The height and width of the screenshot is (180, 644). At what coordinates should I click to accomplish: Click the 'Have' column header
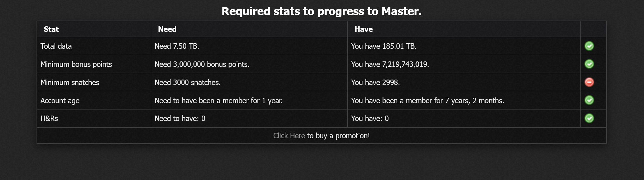(x=364, y=29)
